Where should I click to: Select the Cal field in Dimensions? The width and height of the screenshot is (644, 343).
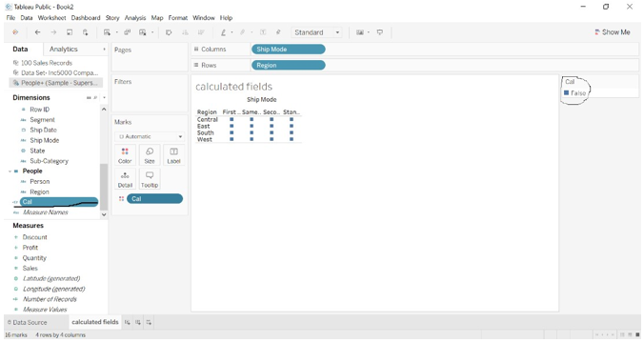pos(60,202)
